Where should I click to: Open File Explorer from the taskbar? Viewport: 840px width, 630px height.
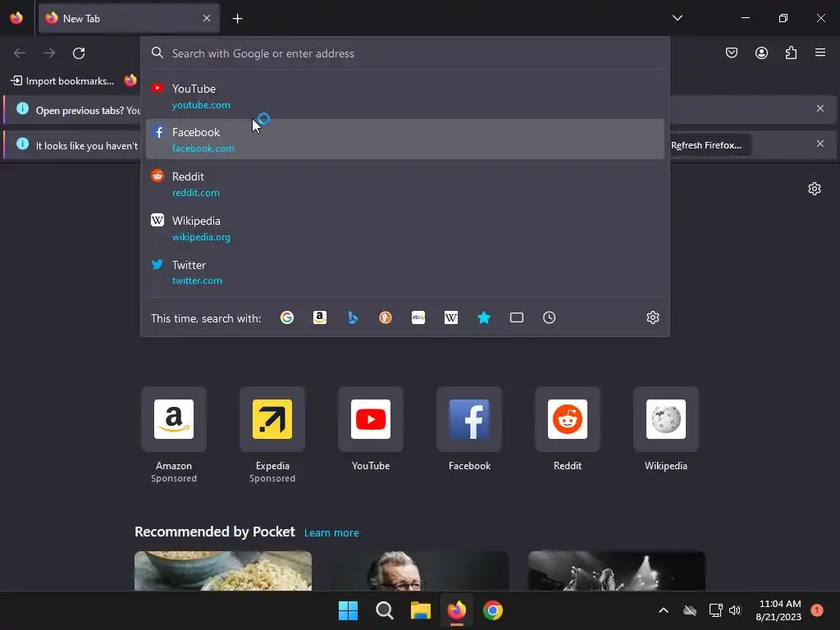coord(421,610)
